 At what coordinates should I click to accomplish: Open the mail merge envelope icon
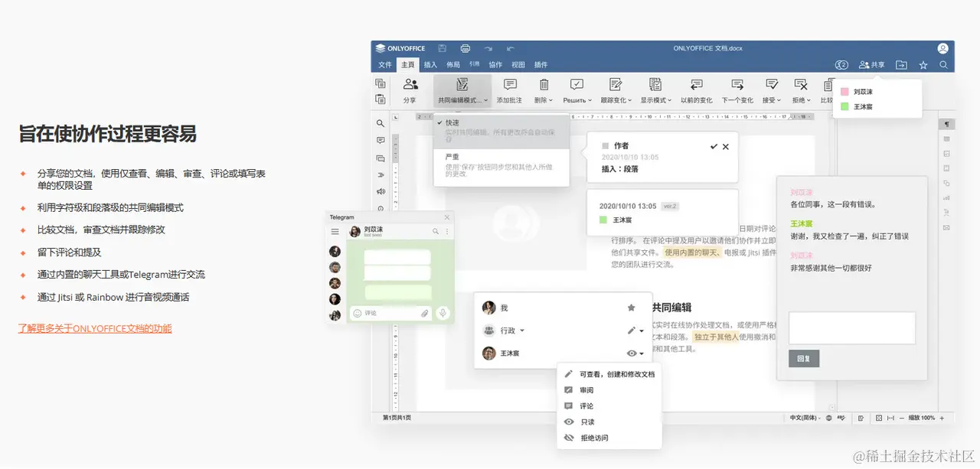(946, 227)
